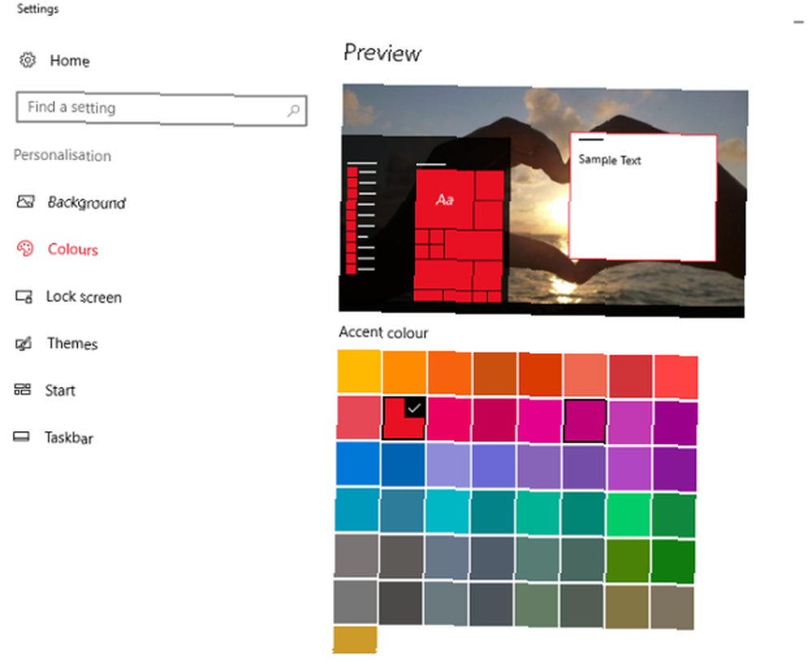Pick the bright blue swatch starting third row

358,464
